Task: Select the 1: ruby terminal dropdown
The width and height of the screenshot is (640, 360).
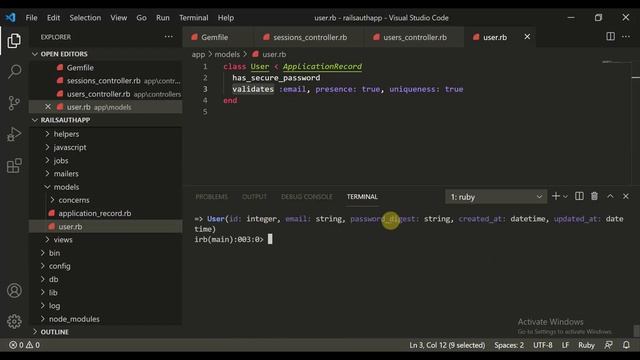Action: [x=496, y=197]
